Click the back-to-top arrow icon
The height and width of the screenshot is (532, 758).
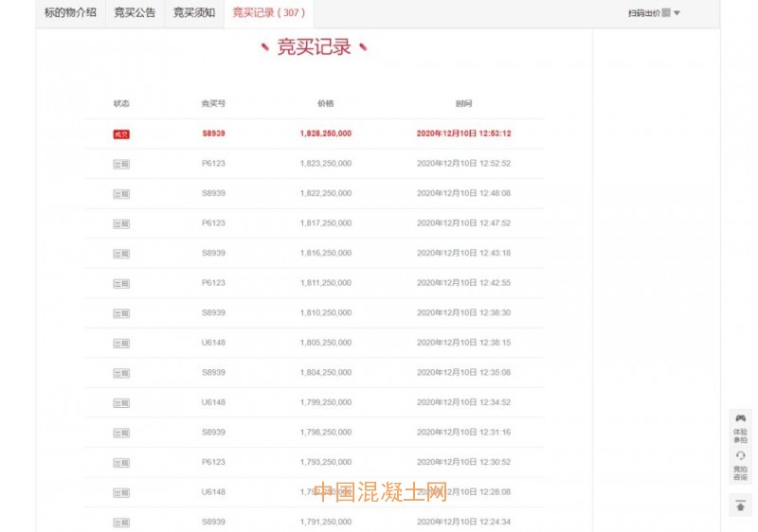[x=740, y=506]
